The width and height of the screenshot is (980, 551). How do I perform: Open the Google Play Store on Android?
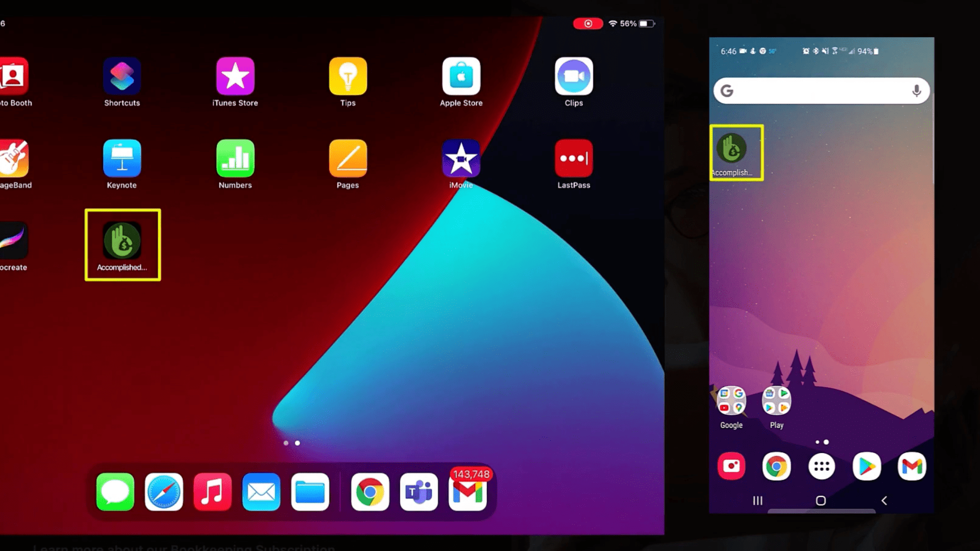pyautogui.click(x=866, y=466)
